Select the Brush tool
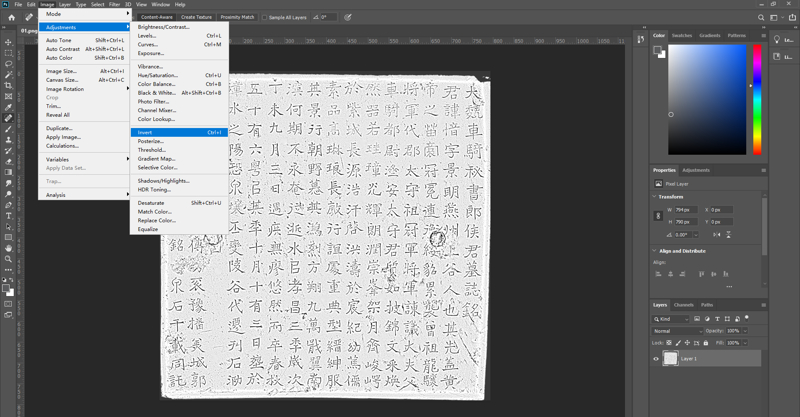This screenshot has height=417, width=800. click(8, 129)
